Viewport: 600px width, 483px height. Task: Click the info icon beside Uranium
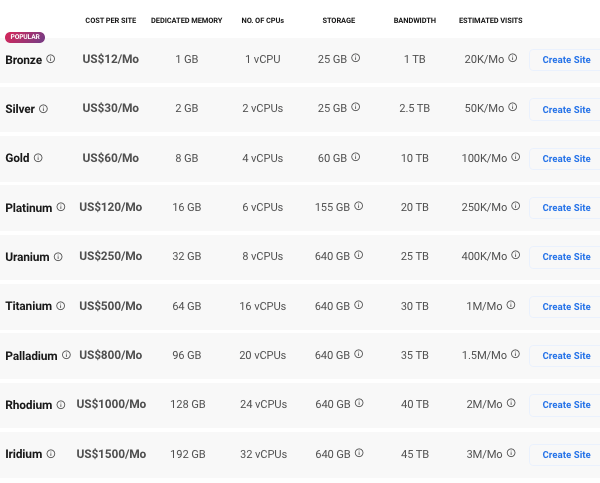click(x=58, y=257)
